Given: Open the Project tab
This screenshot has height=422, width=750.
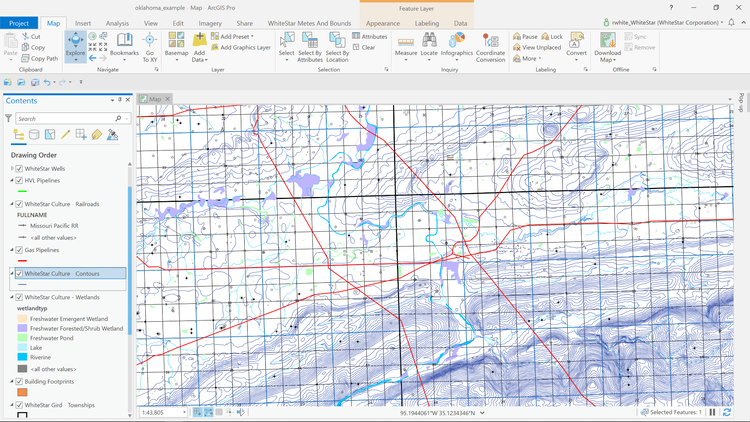Looking at the screenshot, I should [19, 23].
